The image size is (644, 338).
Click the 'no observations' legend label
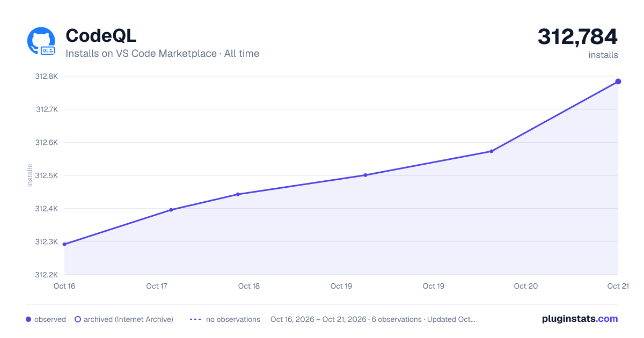[x=233, y=319]
